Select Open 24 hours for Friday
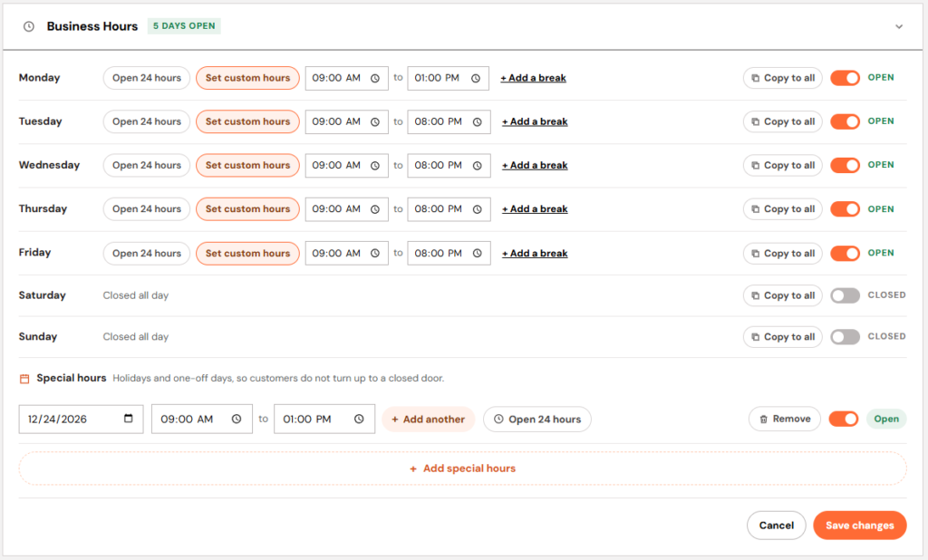This screenshot has width=928, height=560. tap(147, 254)
